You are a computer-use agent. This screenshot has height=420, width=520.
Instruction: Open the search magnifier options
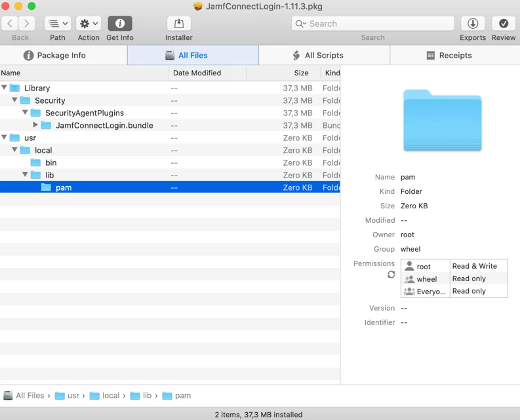pos(300,24)
